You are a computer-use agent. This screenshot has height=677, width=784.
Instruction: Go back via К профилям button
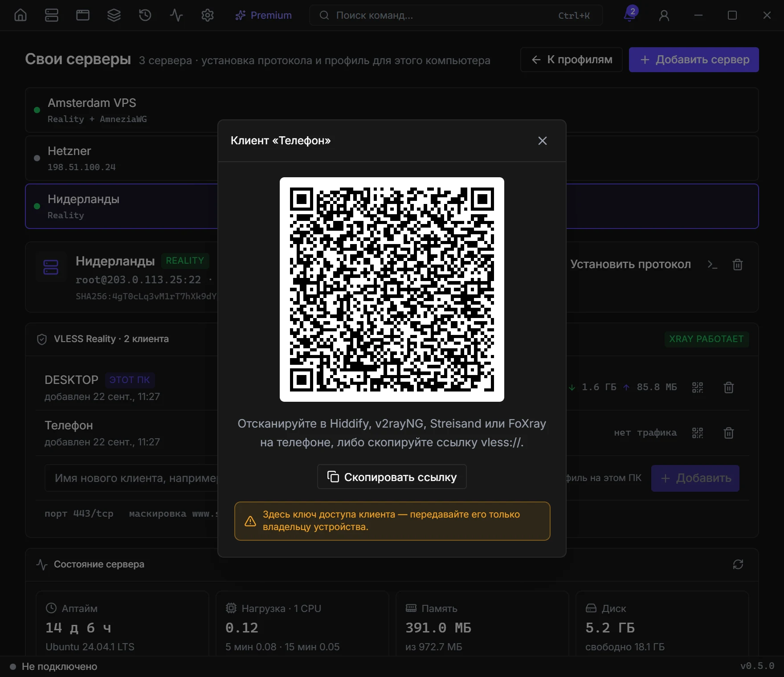click(x=572, y=60)
